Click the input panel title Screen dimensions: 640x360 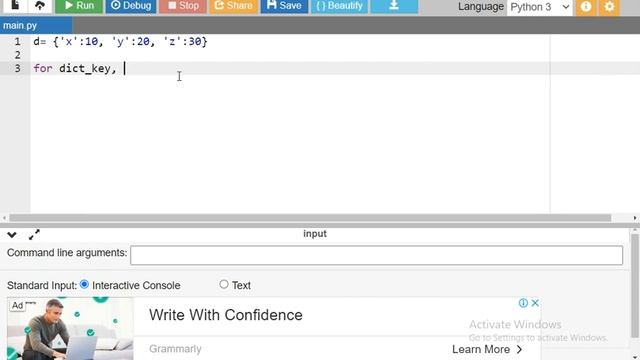315,234
